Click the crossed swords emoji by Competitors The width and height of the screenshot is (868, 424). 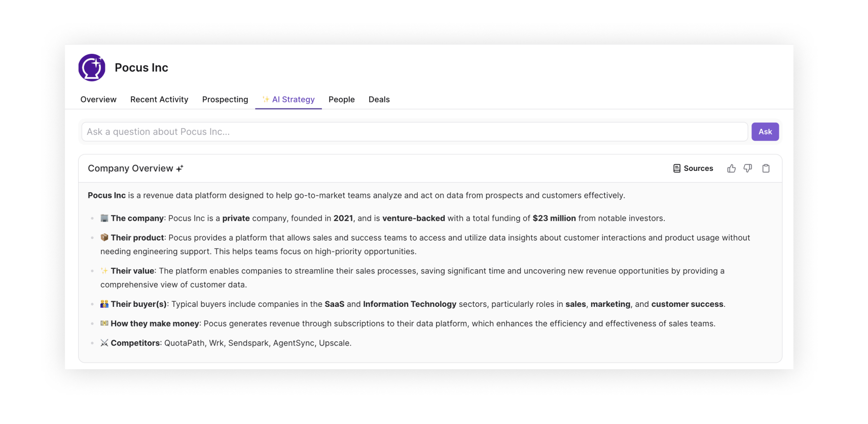[104, 343]
